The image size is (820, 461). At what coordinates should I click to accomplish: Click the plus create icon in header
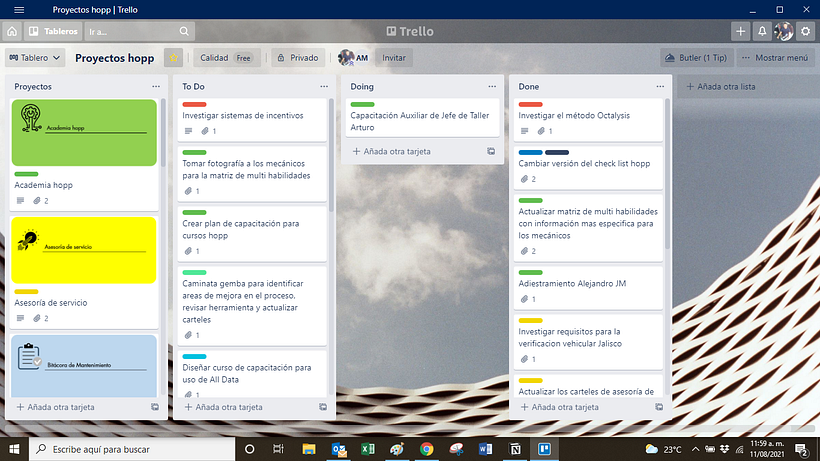tap(740, 32)
